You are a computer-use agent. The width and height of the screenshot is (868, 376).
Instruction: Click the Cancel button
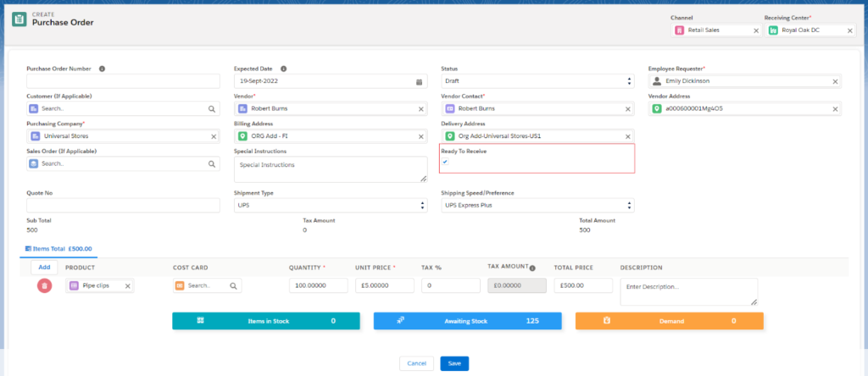[416, 363]
